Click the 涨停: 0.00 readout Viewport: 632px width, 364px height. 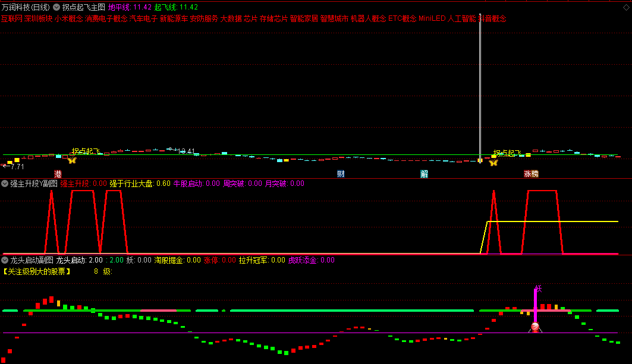pos(219,260)
